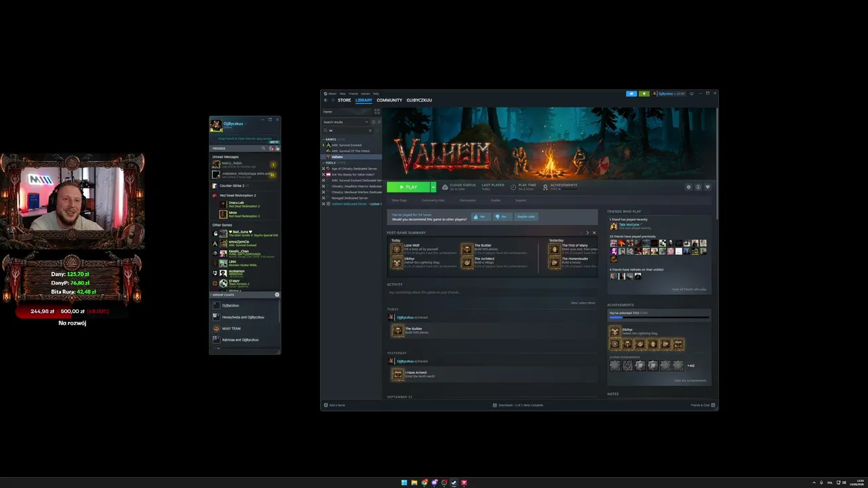Choose No for recommending Valheim

(x=502, y=217)
